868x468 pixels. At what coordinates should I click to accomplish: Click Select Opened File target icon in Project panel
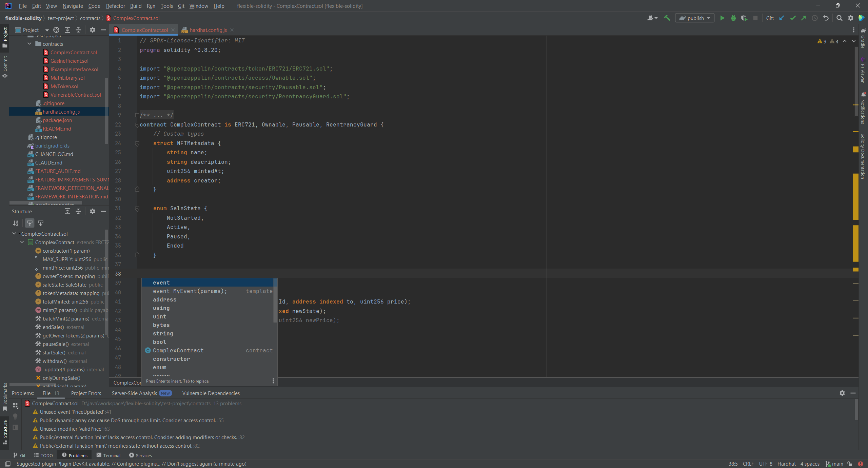click(x=56, y=30)
